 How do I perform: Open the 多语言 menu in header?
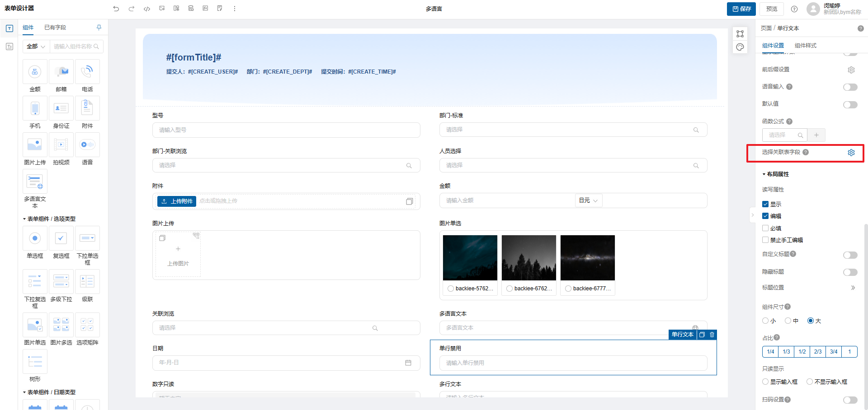pyautogui.click(x=434, y=9)
